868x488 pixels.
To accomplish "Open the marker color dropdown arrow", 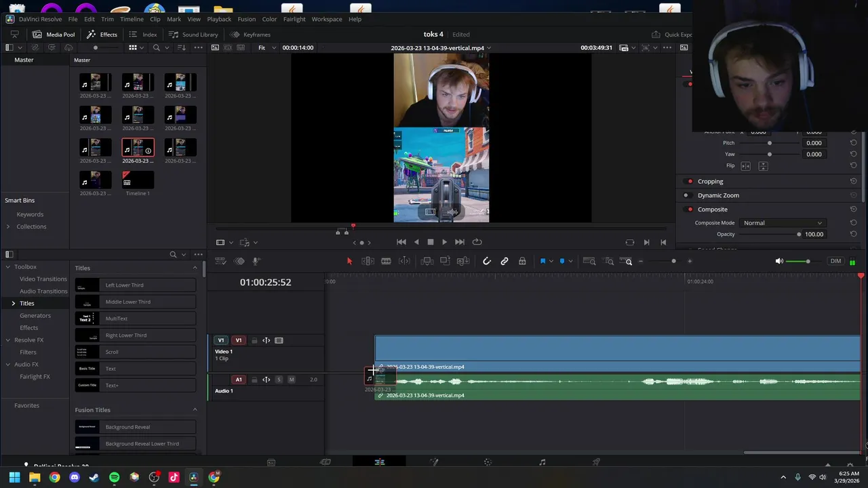I will pos(570,261).
